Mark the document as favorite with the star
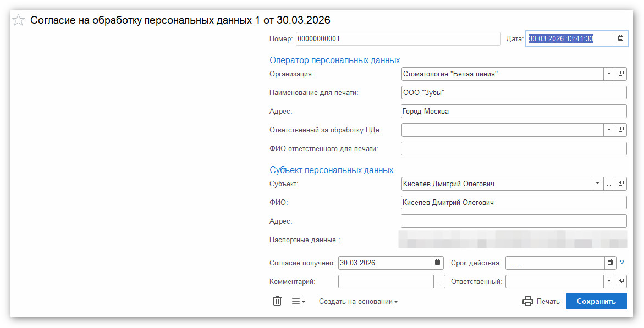Viewport: 644px width, 328px height. pyautogui.click(x=18, y=20)
